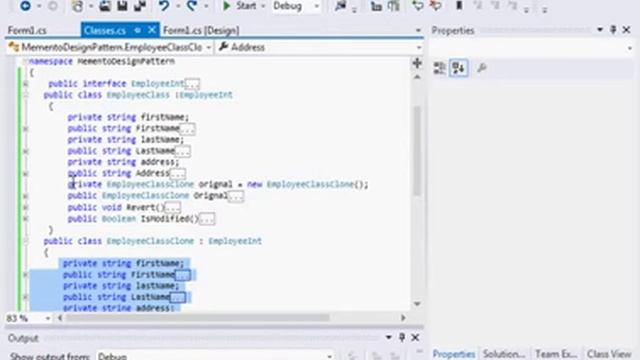
Task: Collapse the EmployeeClassClone class outline marker
Action: coord(25,241)
